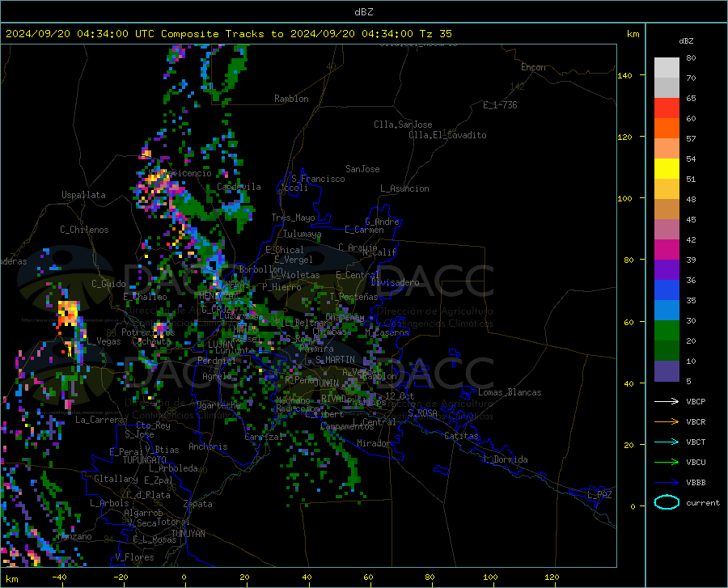Click the L_Dormida label
Viewport: 728px width, 588px height.
coord(505,459)
